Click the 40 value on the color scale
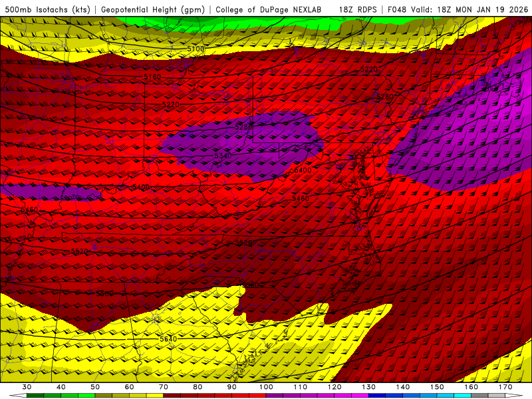 coord(61,387)
